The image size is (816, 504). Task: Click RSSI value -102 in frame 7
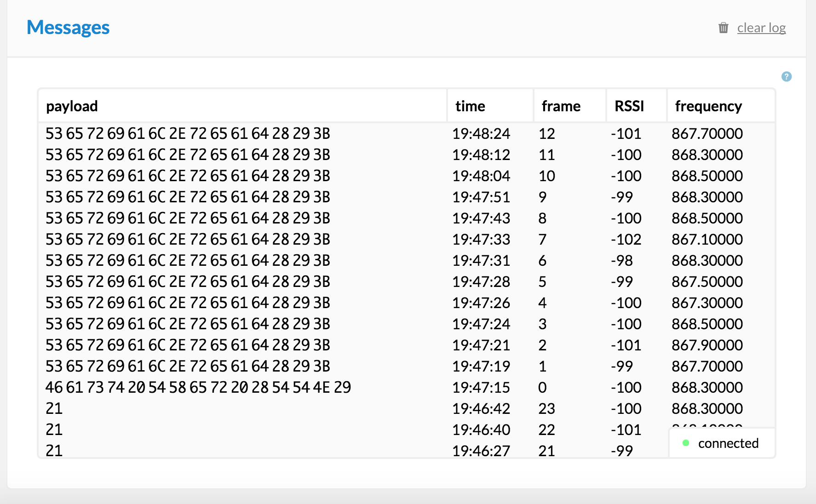[x=626, y=240]
